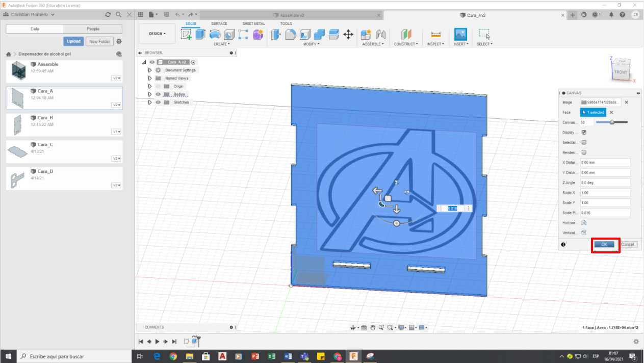This screenshot has width=644, height=363.
Task: Switch to the SURFACE tab
Action: [219, 23]
